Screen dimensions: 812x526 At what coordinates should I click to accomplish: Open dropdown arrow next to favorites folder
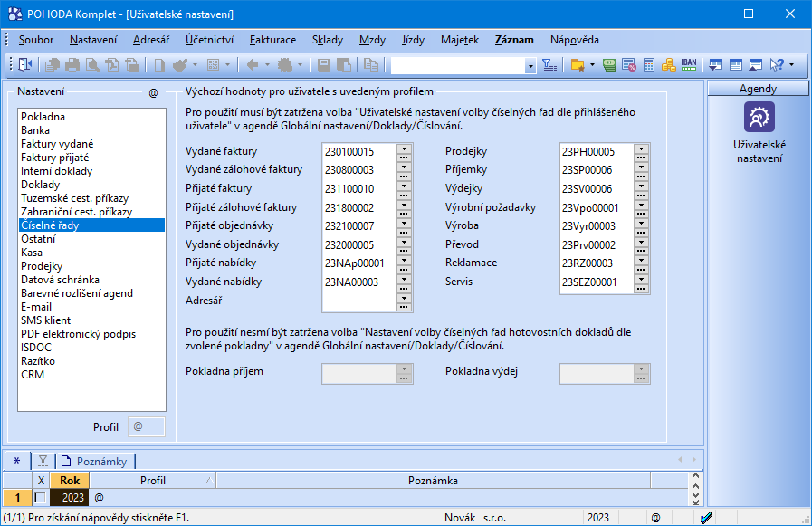coord(592,65)
